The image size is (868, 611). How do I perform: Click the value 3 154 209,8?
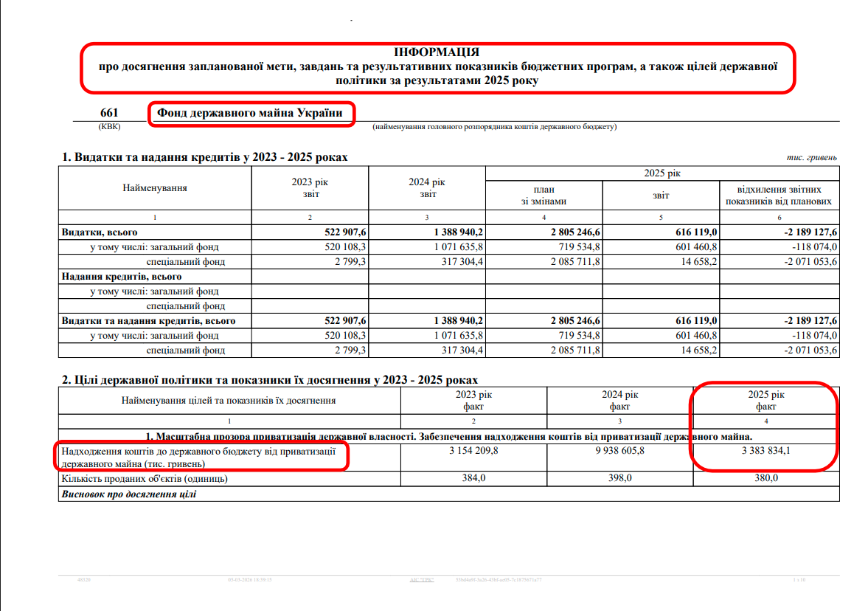pyautogui.click(x=473, y=451)
